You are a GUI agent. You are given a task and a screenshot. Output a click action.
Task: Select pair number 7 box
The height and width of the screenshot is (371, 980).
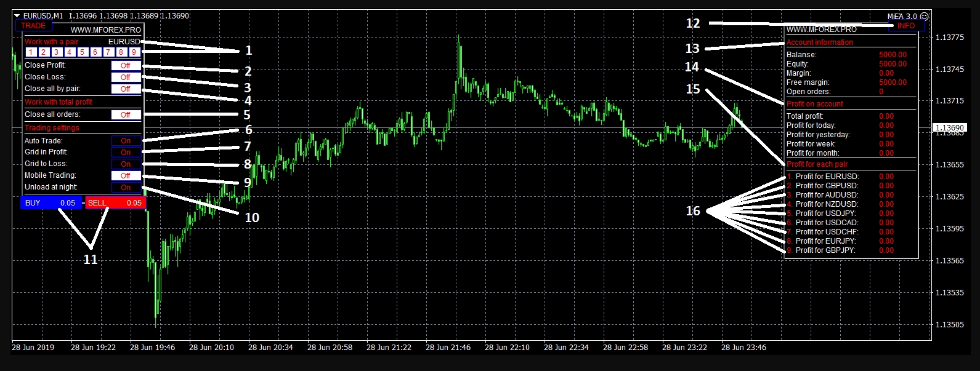point(108,52)
